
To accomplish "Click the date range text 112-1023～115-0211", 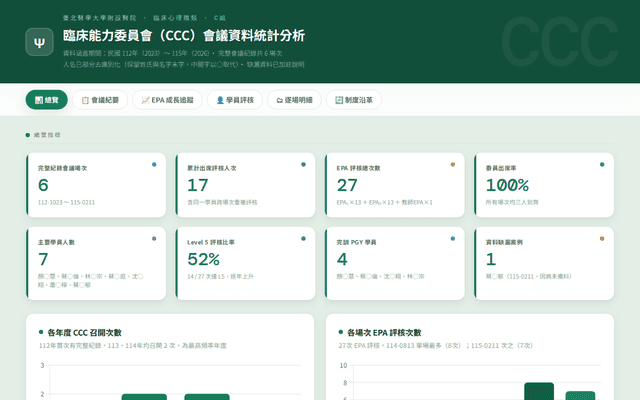I will tap(66, 202).
